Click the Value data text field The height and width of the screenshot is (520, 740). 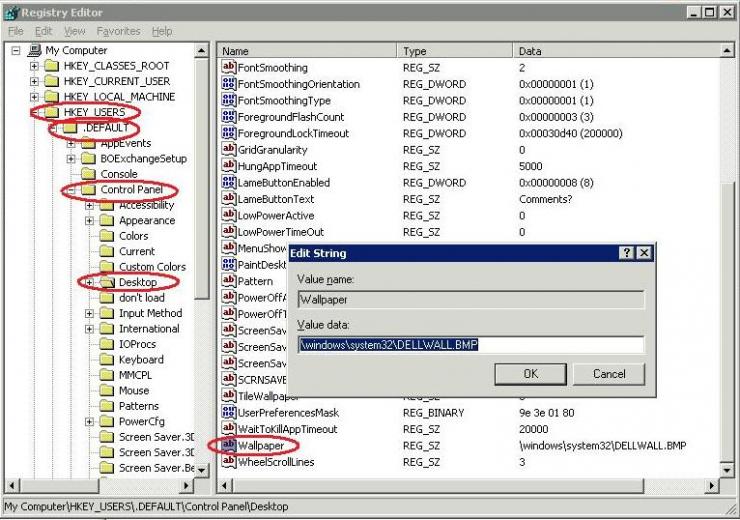pyautogui.click(x=471, y=344)
